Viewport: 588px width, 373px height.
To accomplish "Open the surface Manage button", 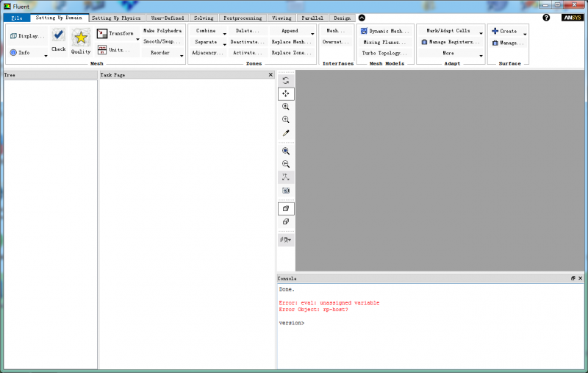I will tap(508, 43).
